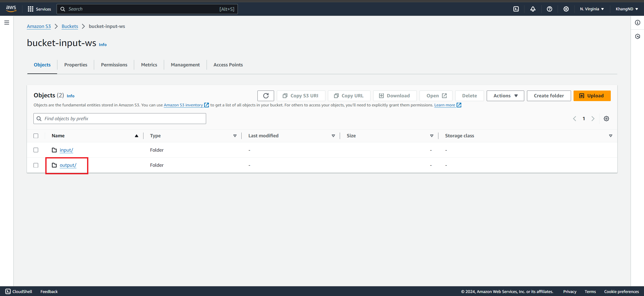Screen dimensions: 644x296
Task: Refresh the objects list
Action: click(266, 96)
